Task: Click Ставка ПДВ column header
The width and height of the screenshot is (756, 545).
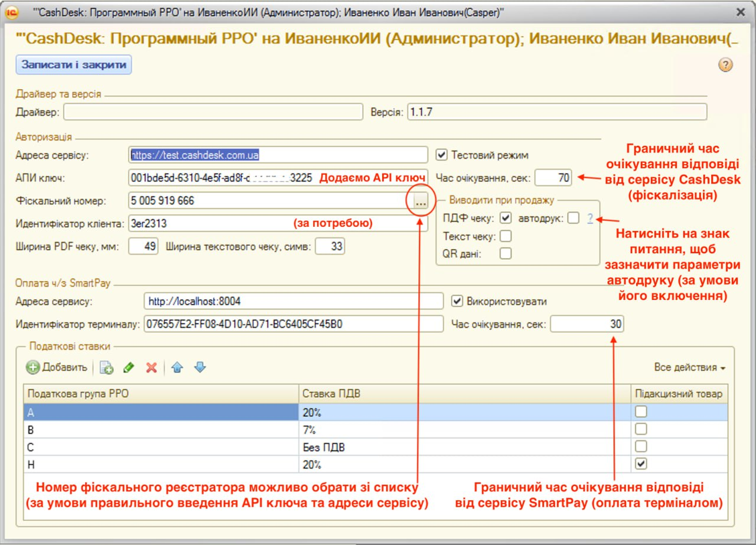Action: 464,393
